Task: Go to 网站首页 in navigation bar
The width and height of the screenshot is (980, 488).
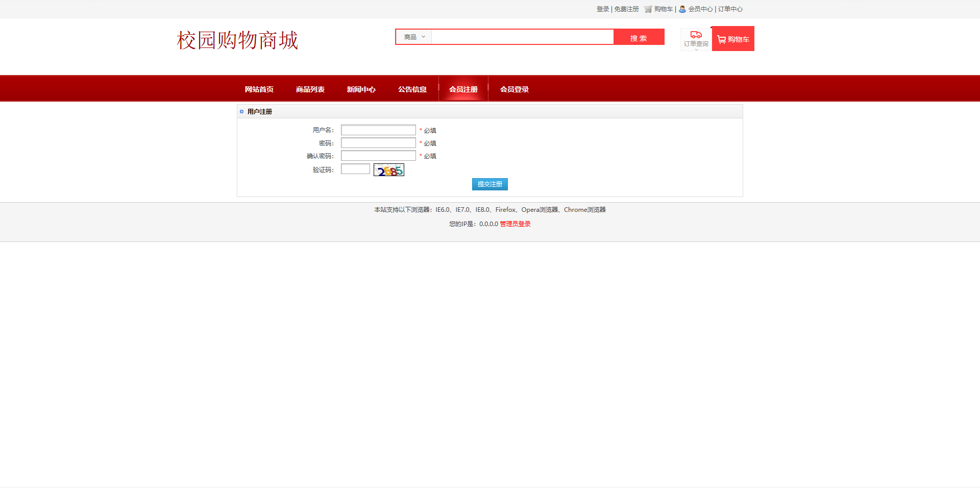Action: point(259,89)
